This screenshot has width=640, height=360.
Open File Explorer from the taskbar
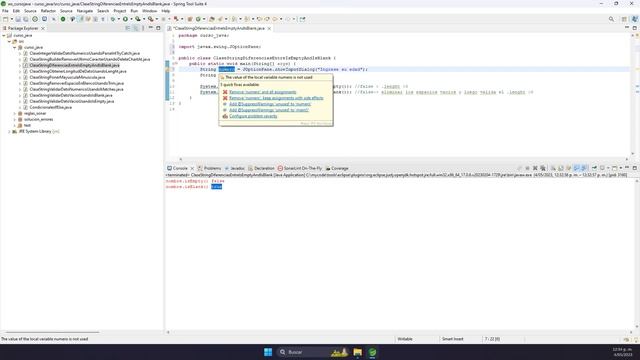pyautogui.click(x=358, y=352)
